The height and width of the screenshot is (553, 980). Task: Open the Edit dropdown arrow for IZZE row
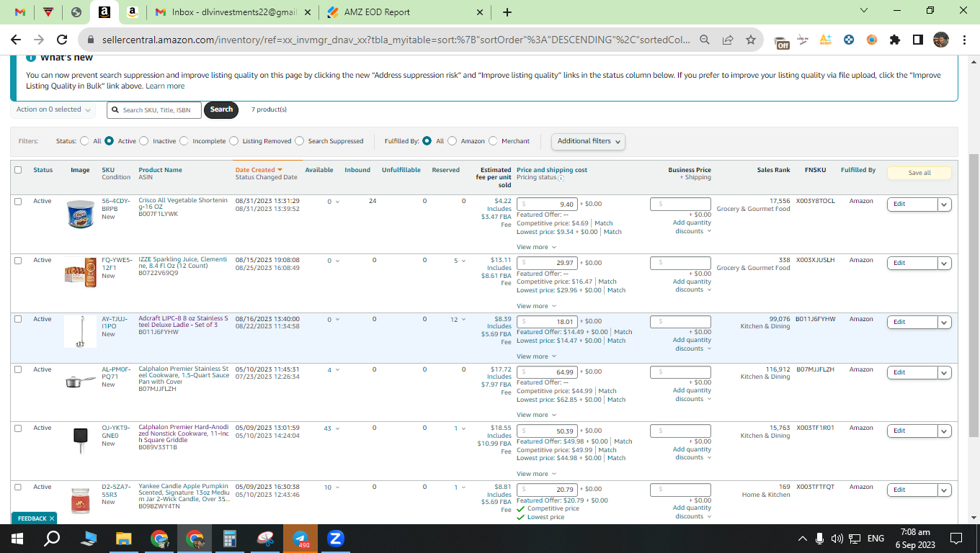(945, 264)
